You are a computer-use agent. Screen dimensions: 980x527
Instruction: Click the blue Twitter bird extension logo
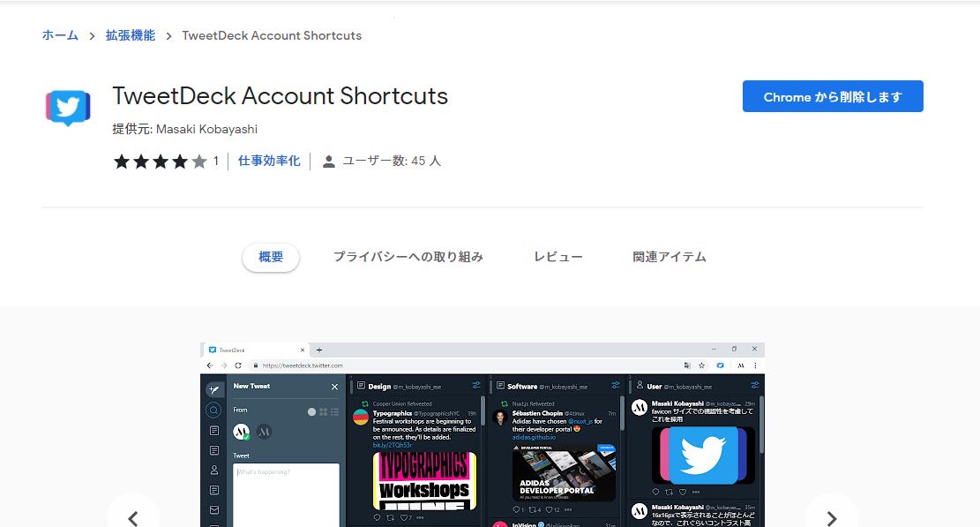[x=68, y=108]
